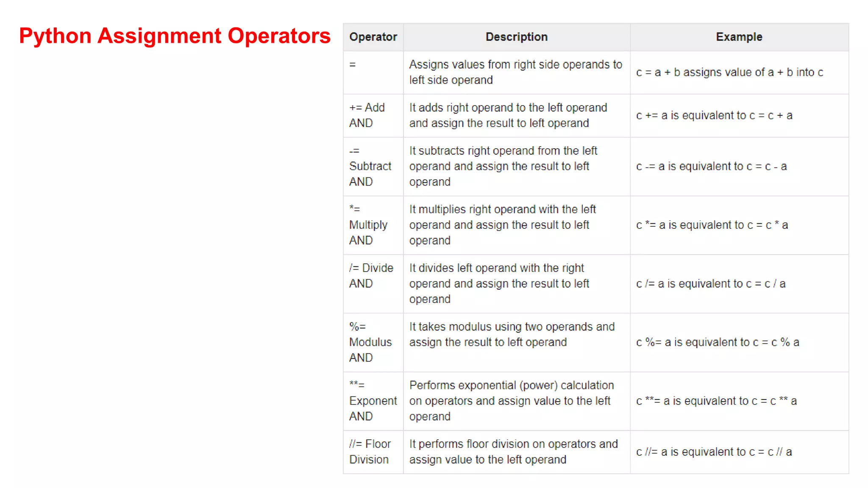Click the -= Subtract AND cell
Viewport: 868px width, 488px height.
coord(373,166)
